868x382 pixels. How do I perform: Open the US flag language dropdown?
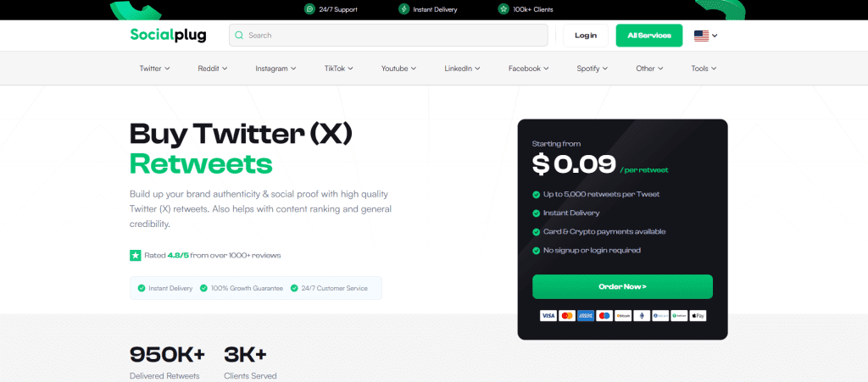pyautogui.click(x=706, y=36)
